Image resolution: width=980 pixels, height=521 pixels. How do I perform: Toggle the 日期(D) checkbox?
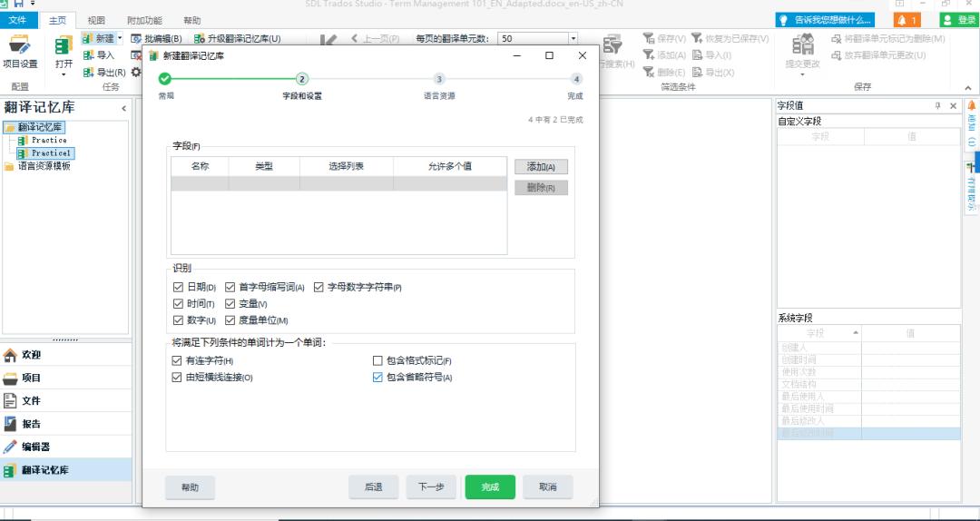178,287
